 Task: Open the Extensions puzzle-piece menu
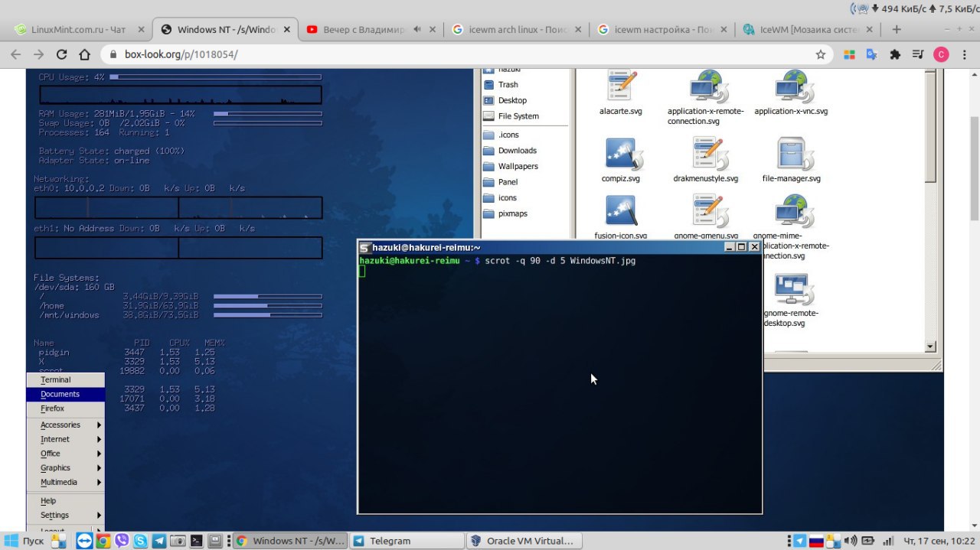(894, 55)
